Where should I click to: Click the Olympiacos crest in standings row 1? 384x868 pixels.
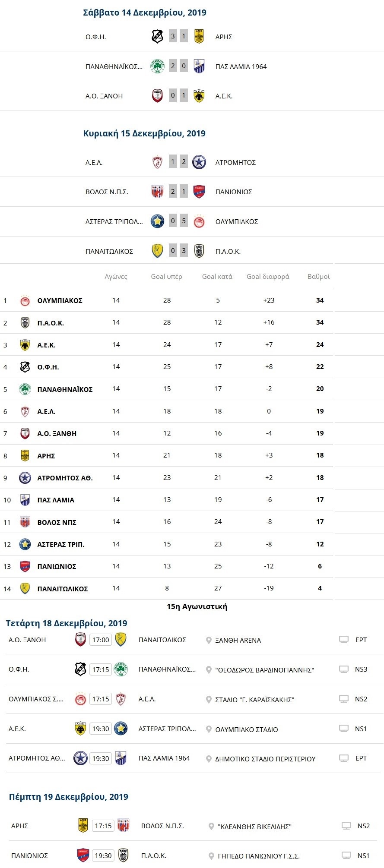(x=25, y=301)
